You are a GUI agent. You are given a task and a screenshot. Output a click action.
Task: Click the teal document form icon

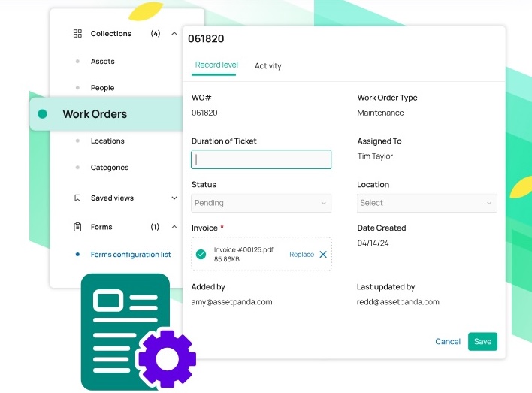[x=120, y=323]
